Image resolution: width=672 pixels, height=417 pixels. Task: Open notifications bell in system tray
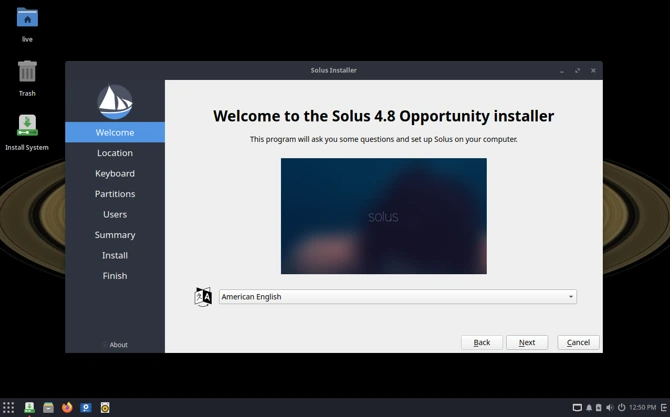pyautogui.click(x=589, y=408)
